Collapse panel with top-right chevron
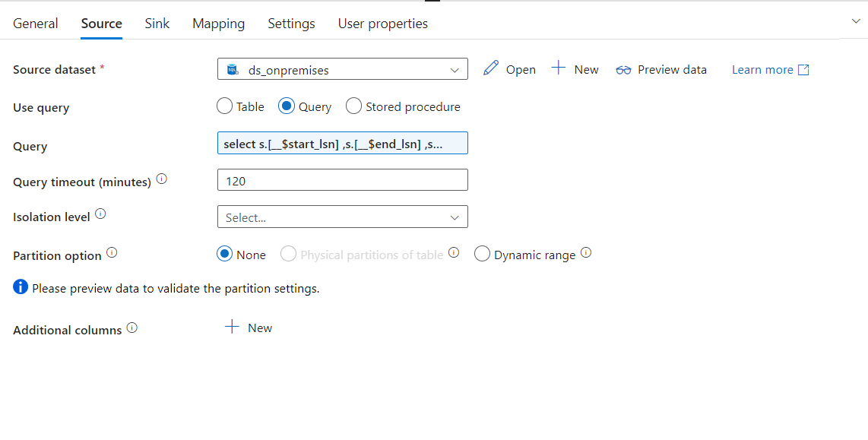The height and width of the screenshot is (440, 868). (x=856, y=21)
